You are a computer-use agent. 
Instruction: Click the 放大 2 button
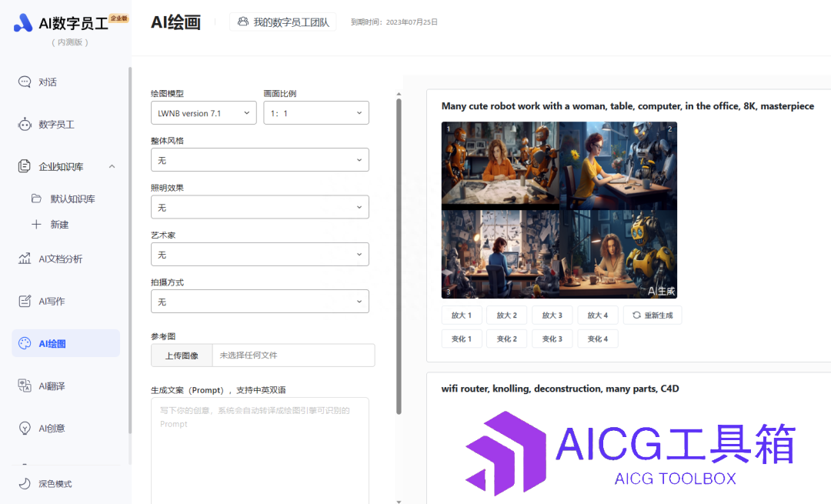506,315
